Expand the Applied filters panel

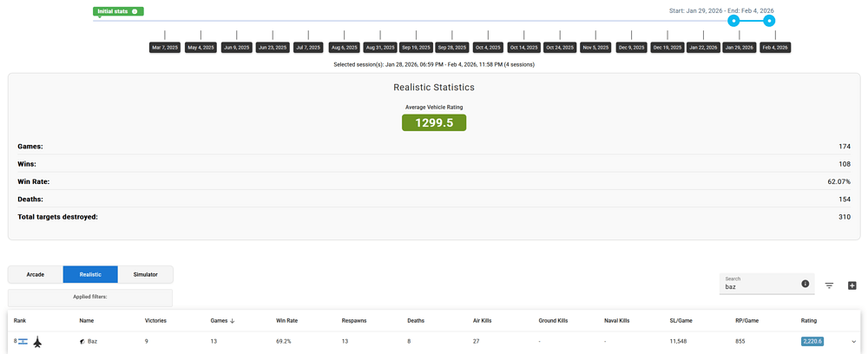click(x=90, y=297)
